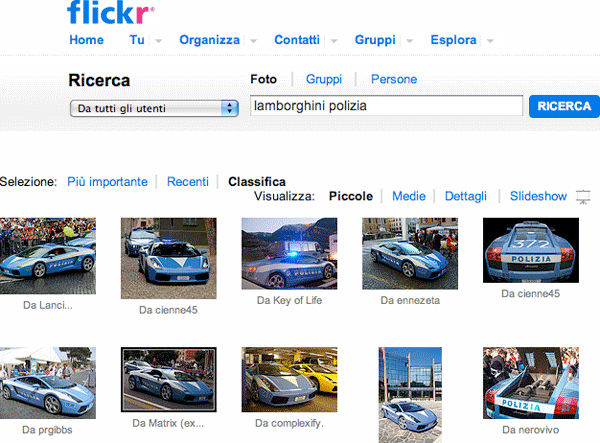This screenshot has height=443, width=600.
Task: Click the 'Da prgibbs' author caption
Action: 47,430
